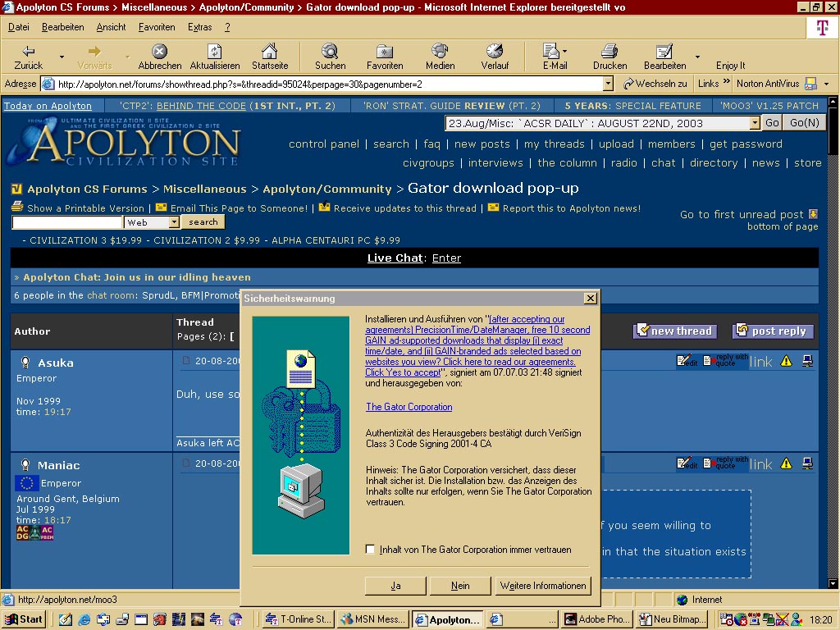The height and width of the screenshot is (630, 840).
Task: Expand the address bar dropdown arrow
Action: (608, 84)
